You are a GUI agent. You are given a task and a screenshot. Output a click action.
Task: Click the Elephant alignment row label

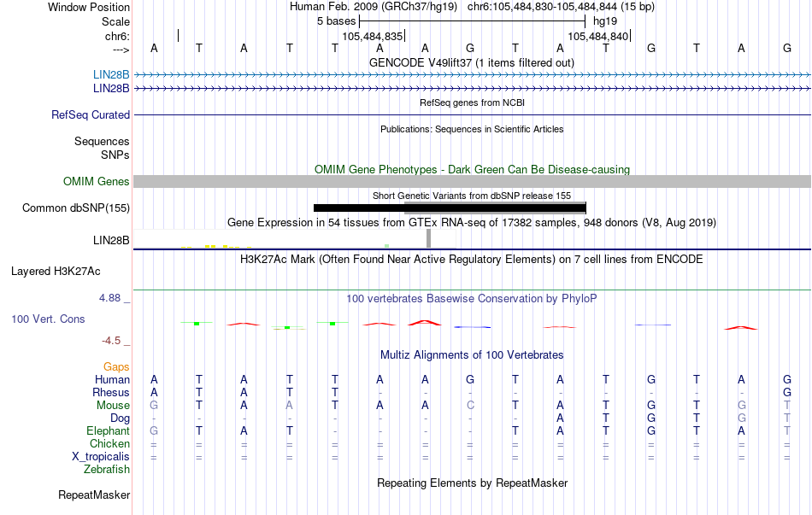pos(109,431)
